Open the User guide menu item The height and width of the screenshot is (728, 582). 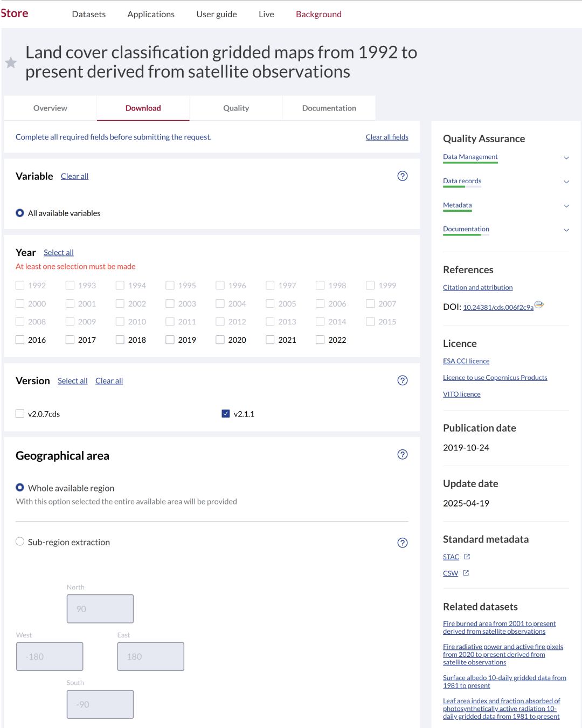point(217,14)
